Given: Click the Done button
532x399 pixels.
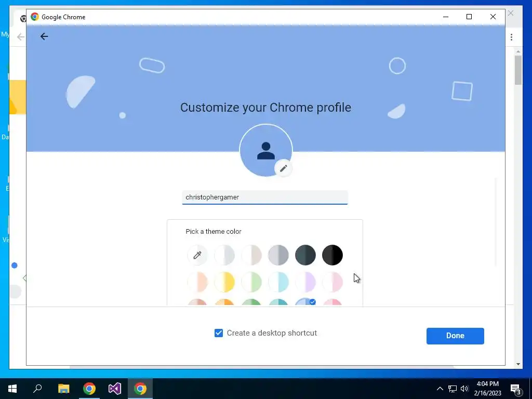Looking at the screenshot, I should [455, 336].
